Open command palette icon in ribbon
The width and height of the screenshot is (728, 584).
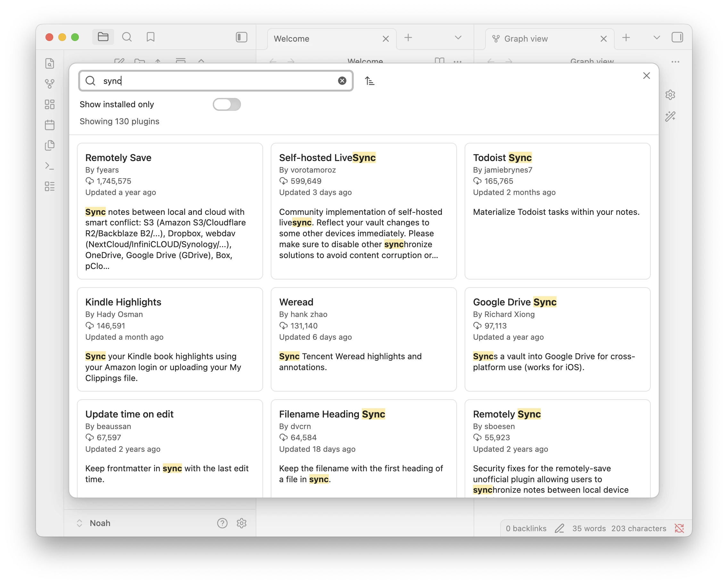[50, 166]
